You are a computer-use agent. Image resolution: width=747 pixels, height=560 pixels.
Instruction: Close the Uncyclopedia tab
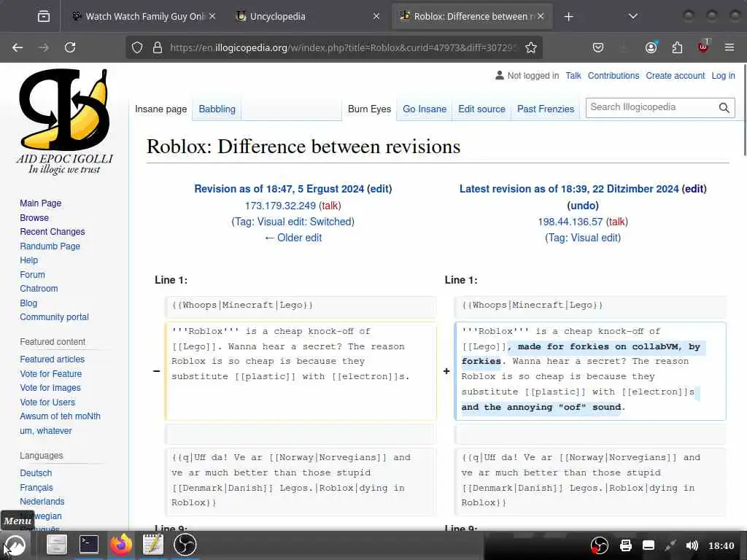click(x=376, y=16)
